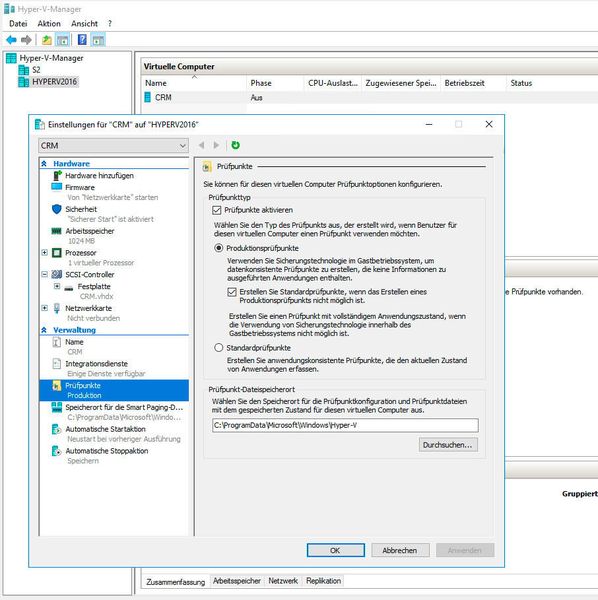Click the show/hide action pane toolbar icon

[98, 40]
